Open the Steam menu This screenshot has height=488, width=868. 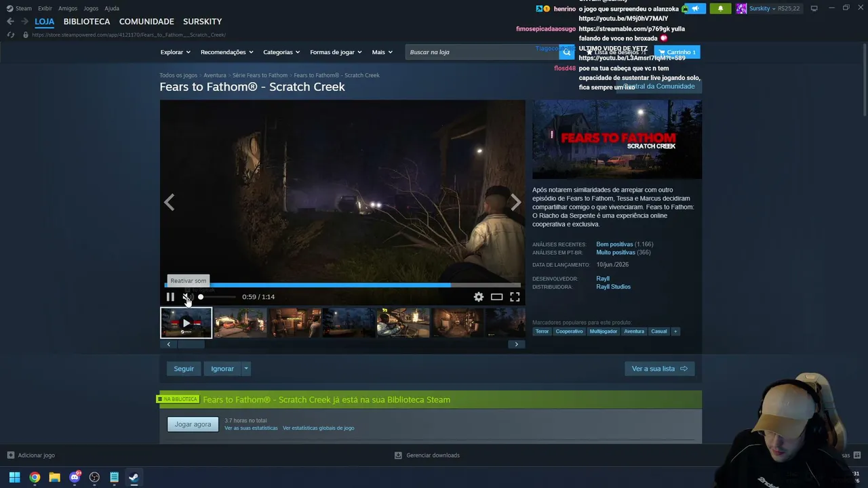19,8
